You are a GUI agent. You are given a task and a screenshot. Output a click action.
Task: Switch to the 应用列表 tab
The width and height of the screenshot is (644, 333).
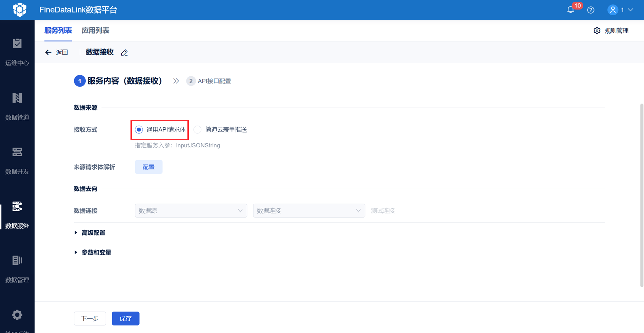pos(96,30)
